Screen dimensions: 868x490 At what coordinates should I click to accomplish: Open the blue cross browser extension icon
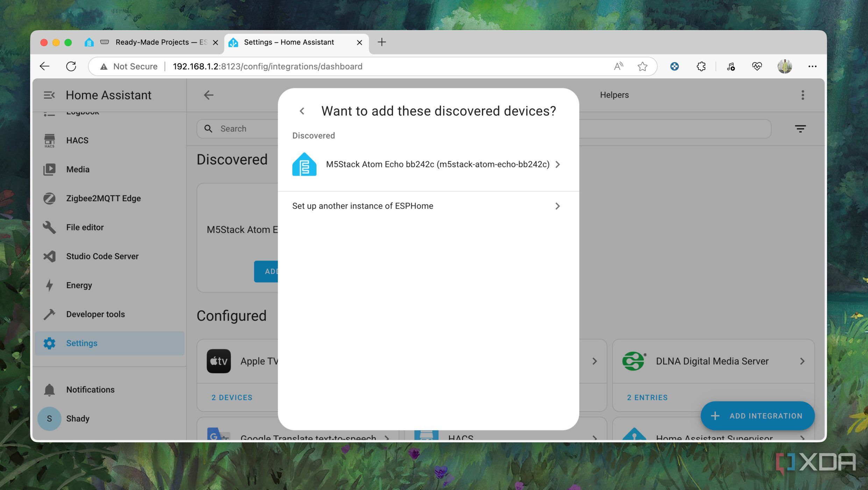[x=674, y=66]
